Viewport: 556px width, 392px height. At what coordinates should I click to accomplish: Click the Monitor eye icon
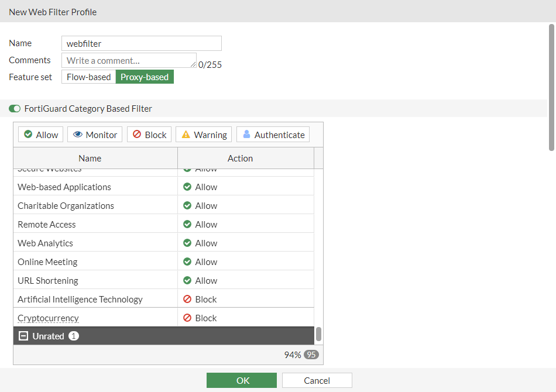pos(78,134)
